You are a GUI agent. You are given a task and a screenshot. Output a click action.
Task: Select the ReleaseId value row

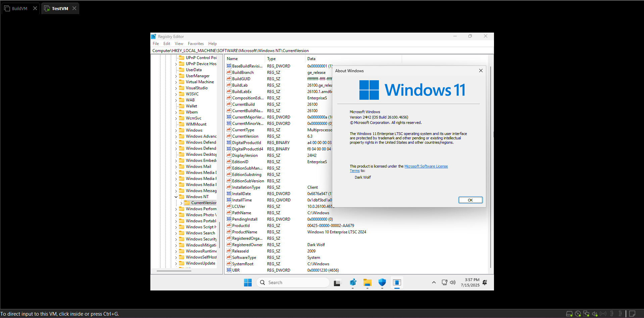pyautogui.click(x=240, y=251)
